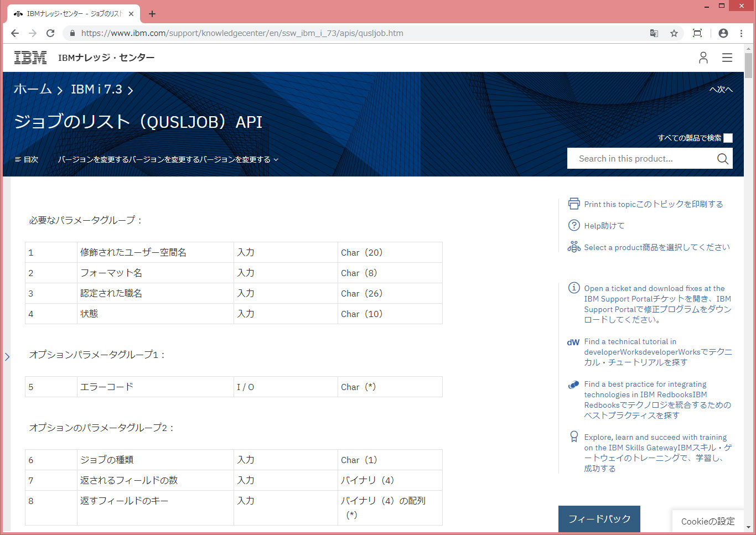
Task: Click the Search in this product field
Action: [642, 159]
